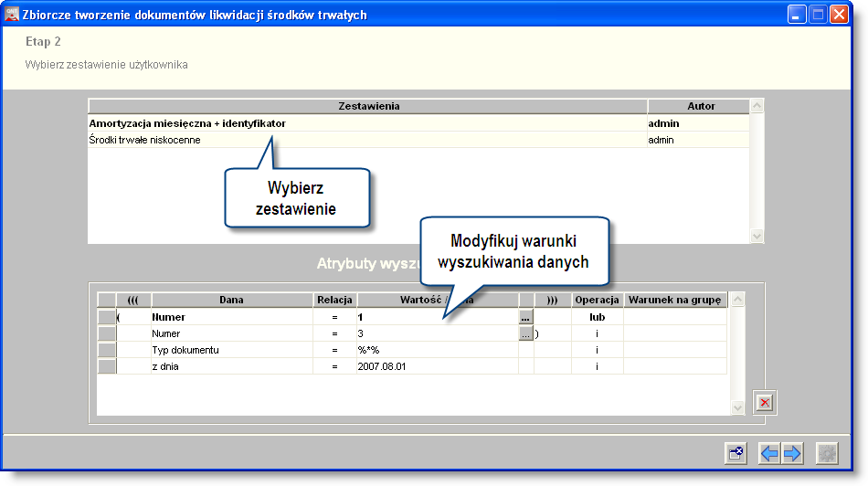Click the ((( opening brackets column header

(132, 300)
